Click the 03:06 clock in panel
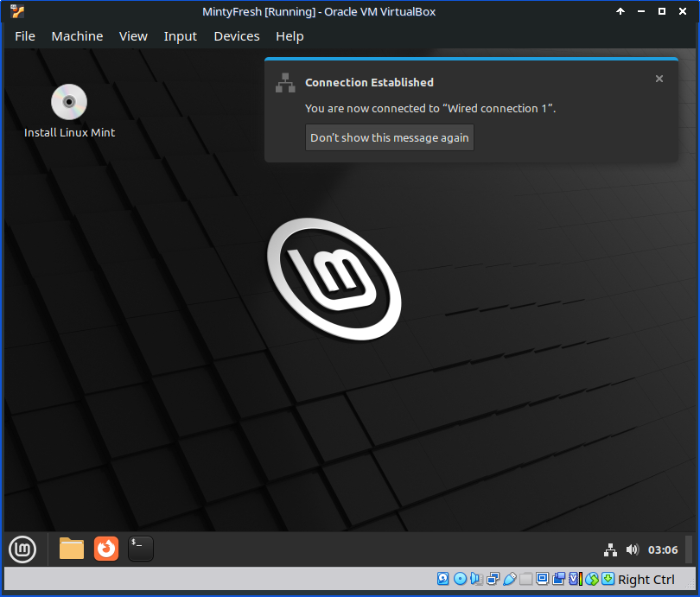Viewport: 700px width, 597px height. pos(663,549)
